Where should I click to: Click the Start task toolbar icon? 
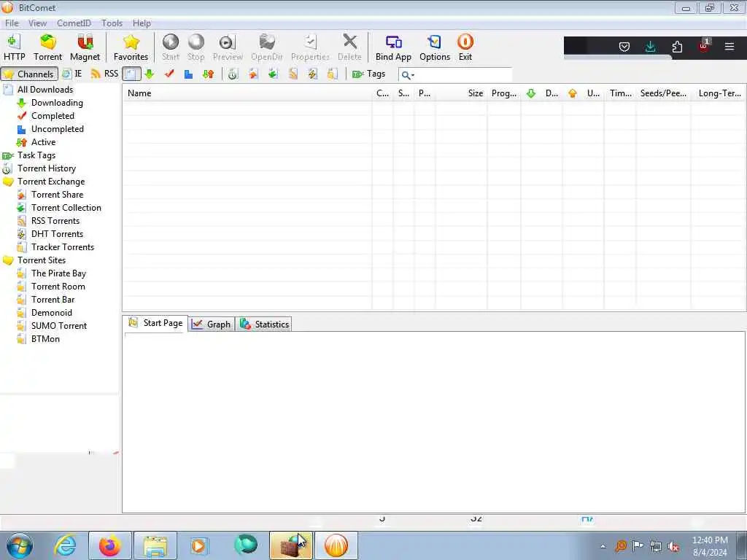[x=171, y=47]
